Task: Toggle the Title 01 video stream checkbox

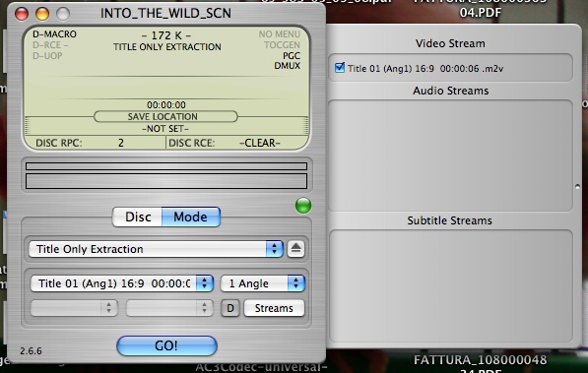Action: click(340, 68)
